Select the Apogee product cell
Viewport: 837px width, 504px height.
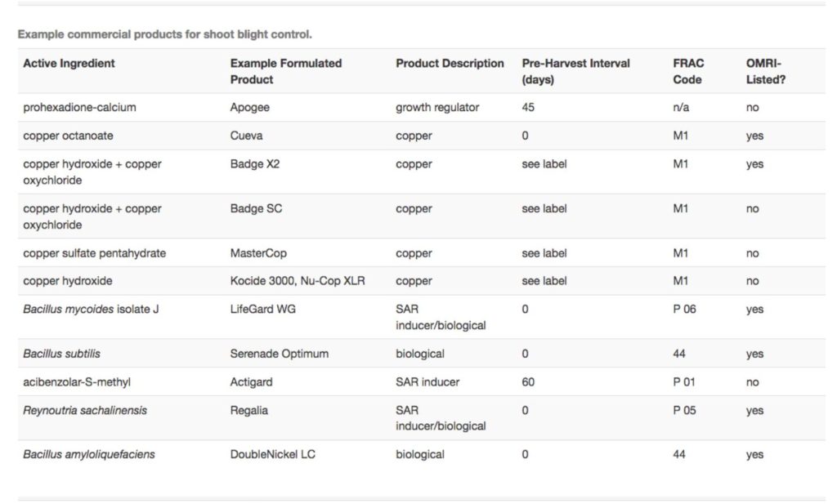click(250, 107)
